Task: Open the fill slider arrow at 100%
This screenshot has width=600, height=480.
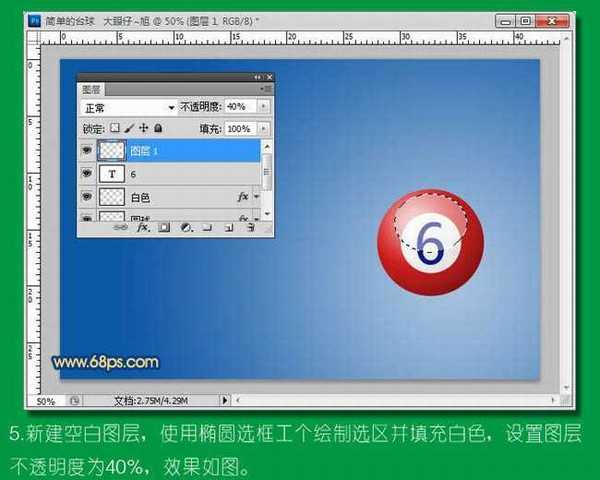Action: [263, 129]
